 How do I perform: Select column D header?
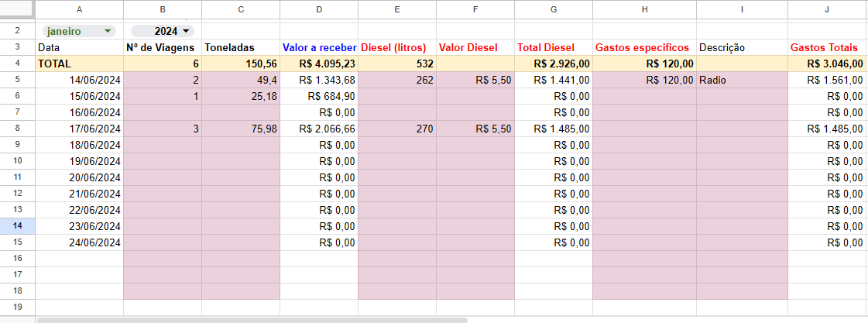(319, 9)
